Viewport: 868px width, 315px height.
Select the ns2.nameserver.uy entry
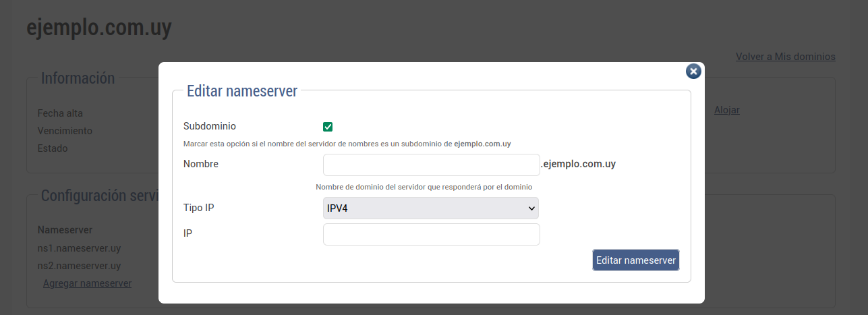pyautogui.click(x=79, y=266)
